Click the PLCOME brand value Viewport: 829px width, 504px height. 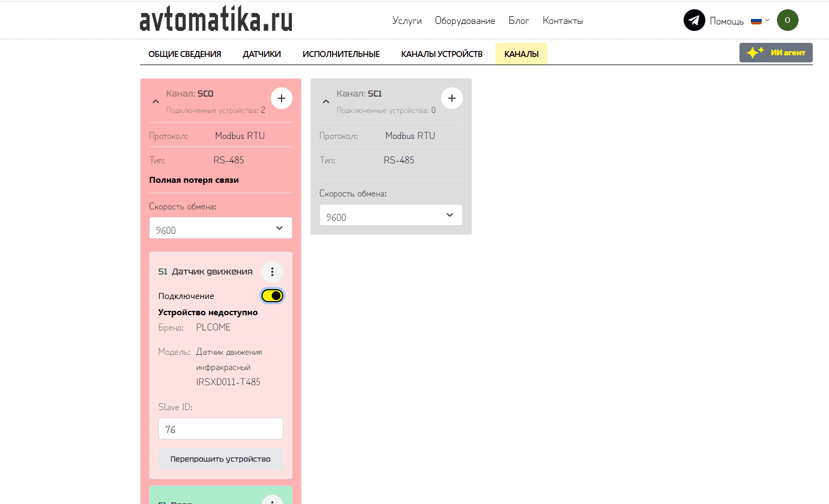[x=213, y=327]
